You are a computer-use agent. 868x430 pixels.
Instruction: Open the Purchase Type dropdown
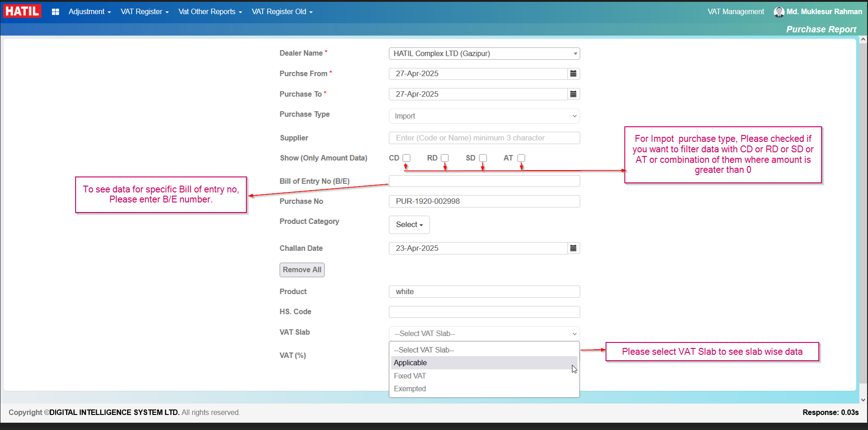pos(484,116)
